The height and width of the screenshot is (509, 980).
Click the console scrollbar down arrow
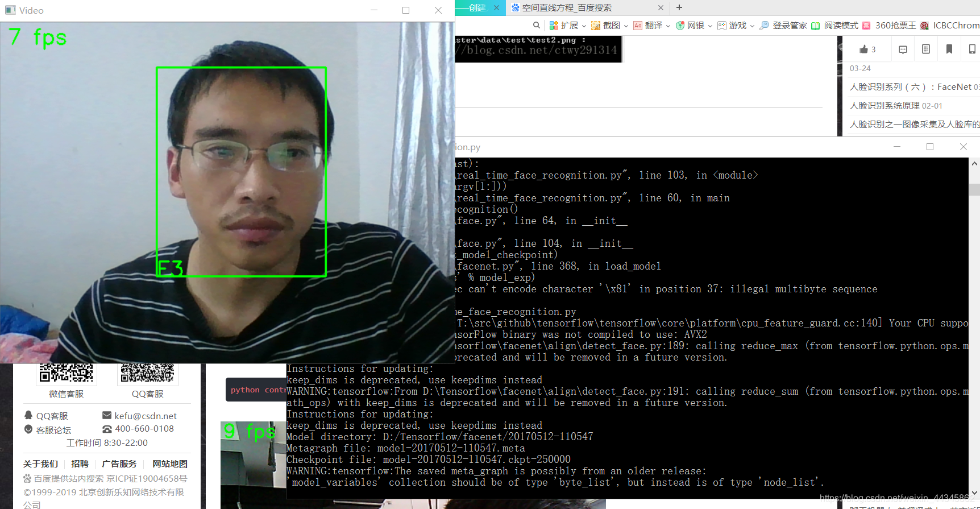tap(974, 493)
